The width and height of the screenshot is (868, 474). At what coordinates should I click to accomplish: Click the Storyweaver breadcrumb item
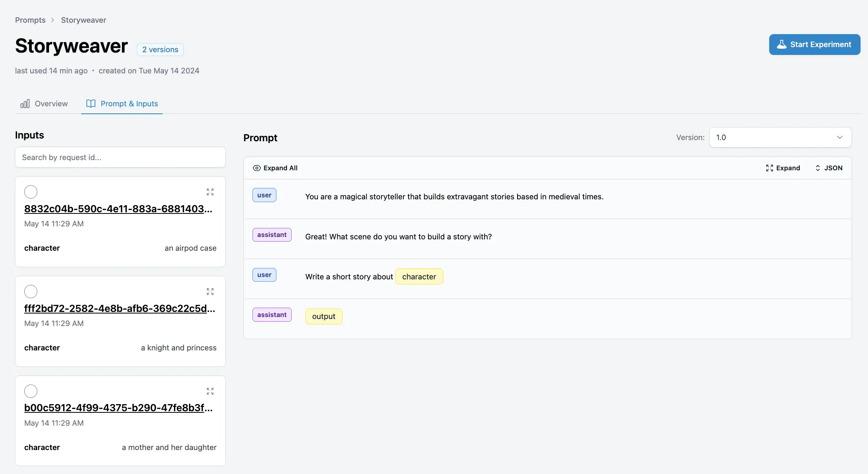pyautogui.click(x=84, y=20)
